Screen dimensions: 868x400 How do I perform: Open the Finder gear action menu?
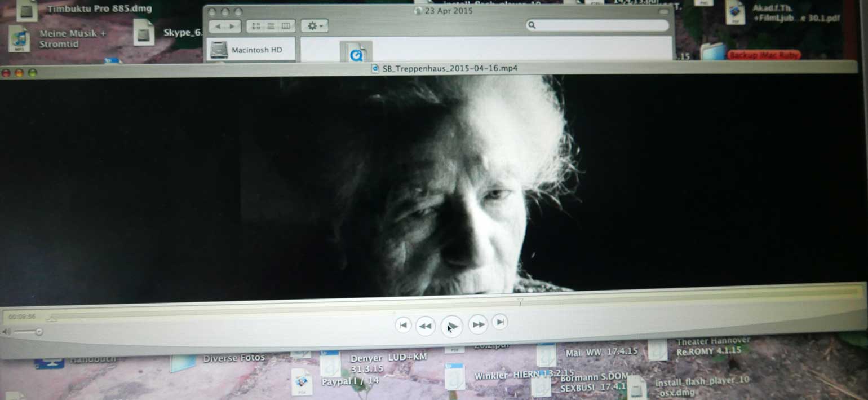click(x=315, y=26)
